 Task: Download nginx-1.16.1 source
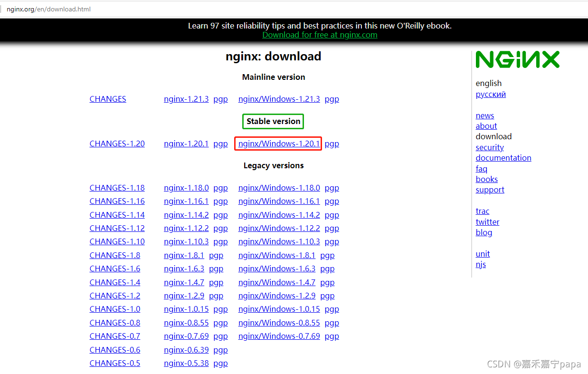tap(186, 201)
